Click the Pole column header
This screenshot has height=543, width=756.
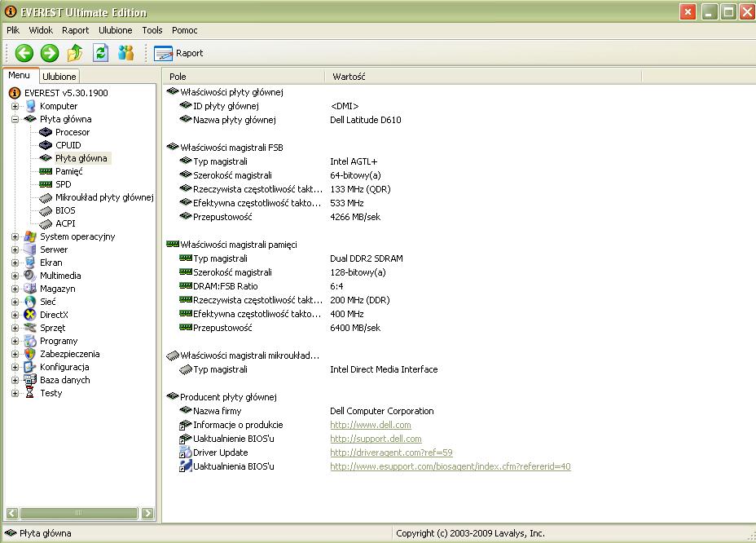click(244, 77)
